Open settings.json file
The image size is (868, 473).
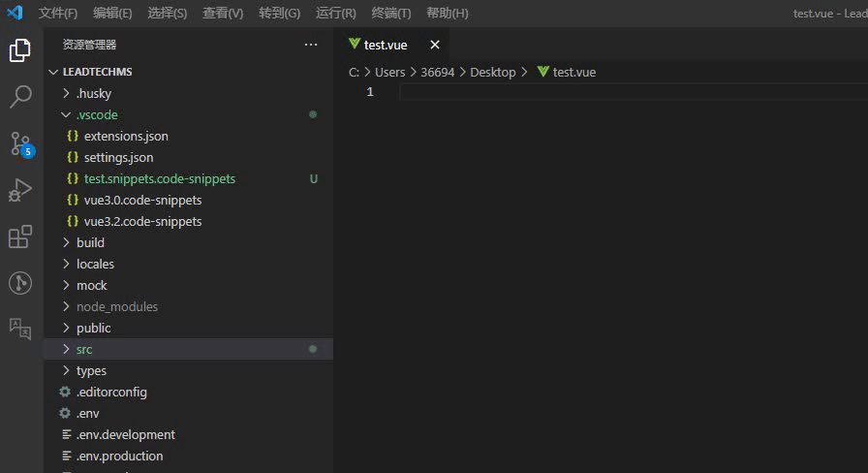tap(188, 157)
